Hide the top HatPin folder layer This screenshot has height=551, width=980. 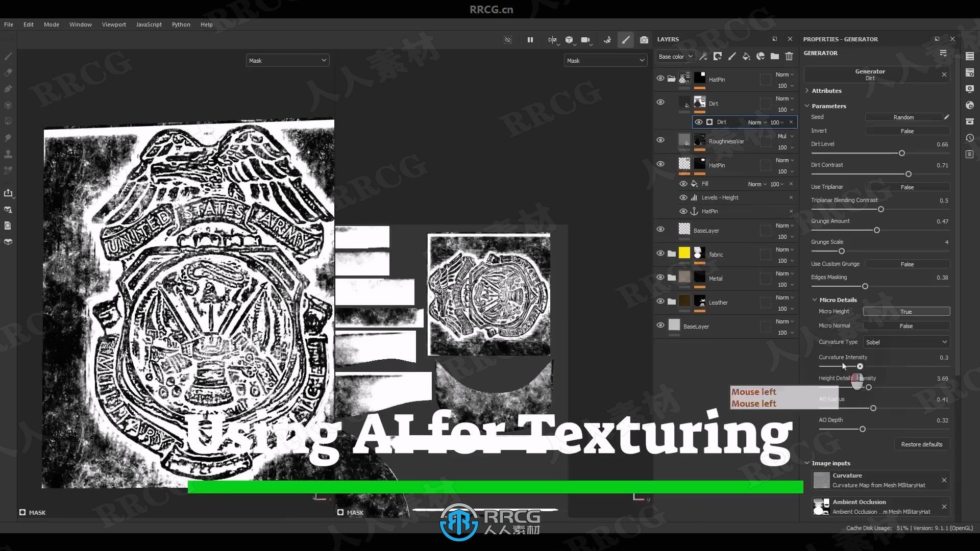pos(660,79)
